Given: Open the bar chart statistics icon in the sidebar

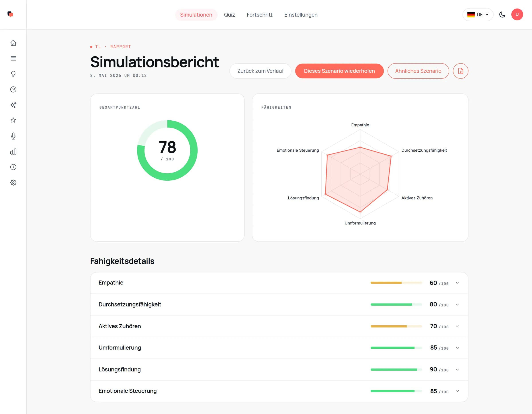Looking at the screenshot, I should 13,152.
